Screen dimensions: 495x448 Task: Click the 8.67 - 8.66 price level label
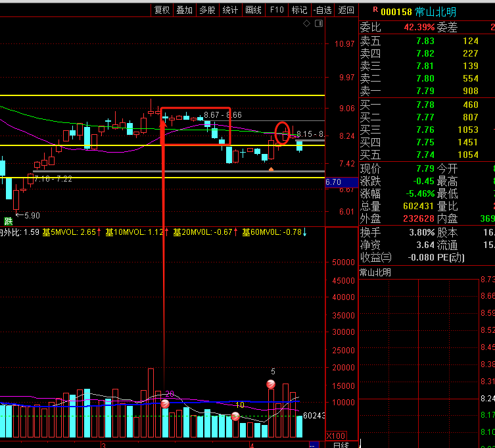[223, 114]
